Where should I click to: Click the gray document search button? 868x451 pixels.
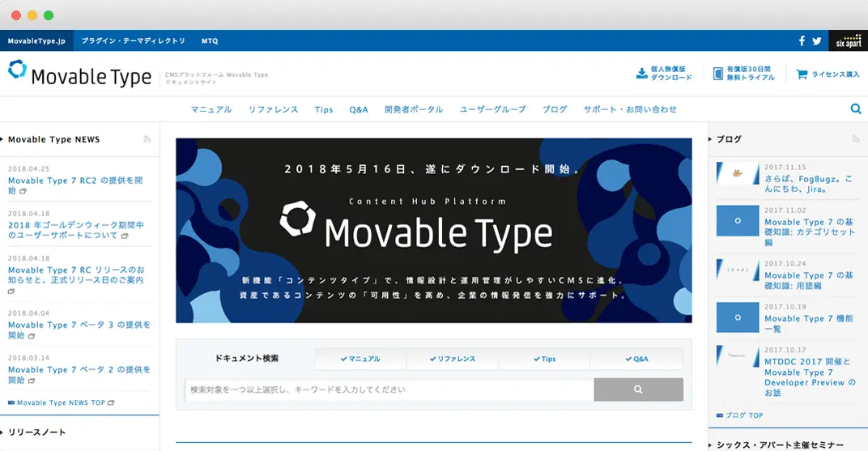(x=638, y=389)
